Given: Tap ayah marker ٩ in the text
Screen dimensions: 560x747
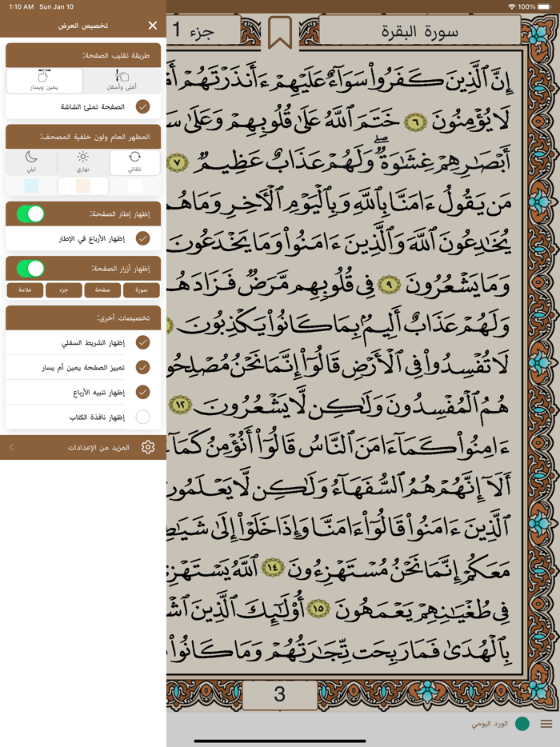Looking at the screenshot, I should [389, 285].
